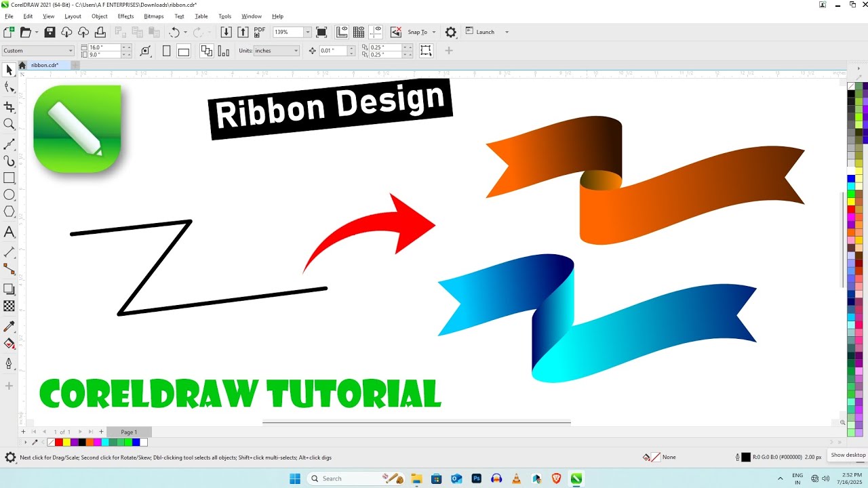Toggle Show Rulers button

[x=342, y=32]
